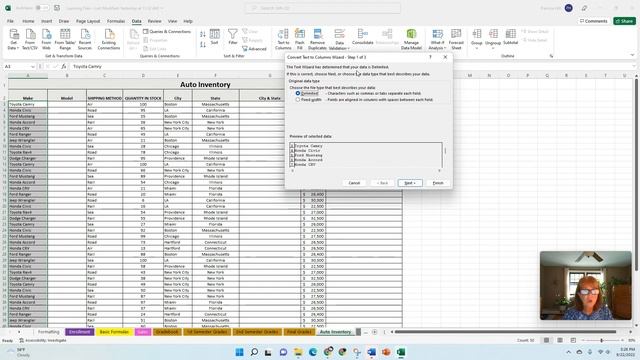Toggle the Filter funnel

233,37
